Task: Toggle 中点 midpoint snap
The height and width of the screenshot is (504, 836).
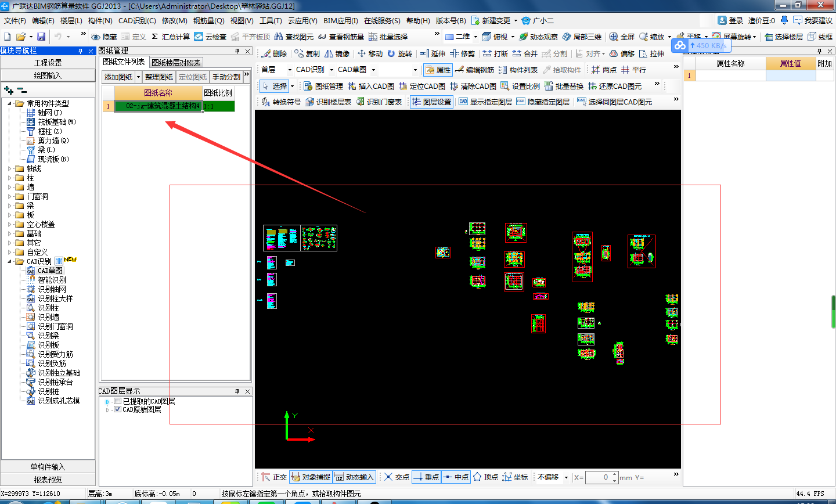Action: (x=456, y=477)
